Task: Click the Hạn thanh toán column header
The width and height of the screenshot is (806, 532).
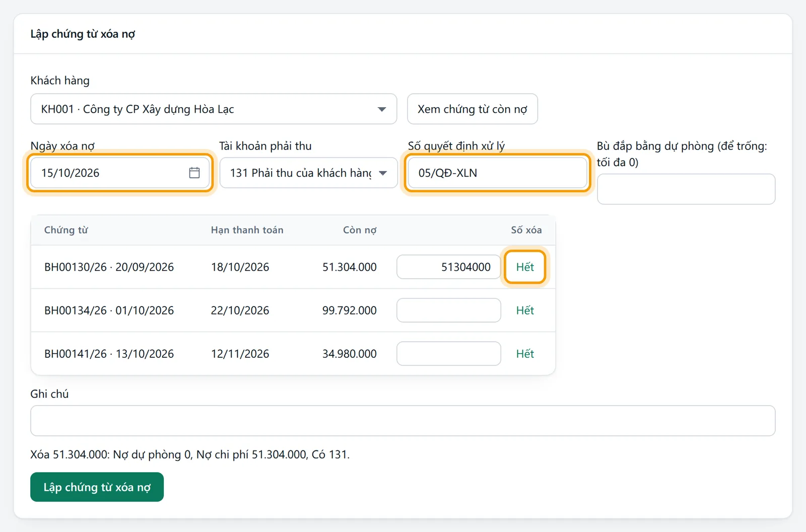Action: pyautogui.click(x=247, y=230)
